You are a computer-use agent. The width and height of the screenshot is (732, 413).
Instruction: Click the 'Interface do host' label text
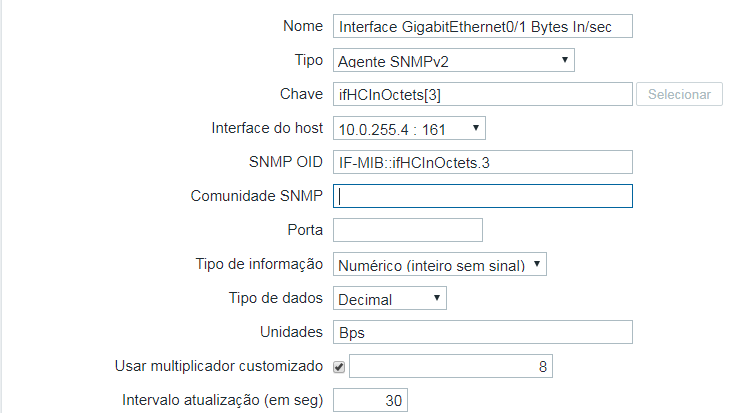[267, 128]
